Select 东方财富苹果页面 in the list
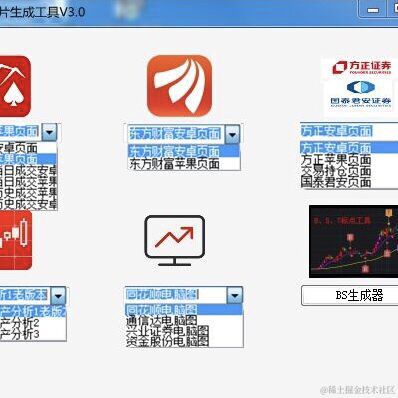Viewport: 398px width, 398px height. [x=184, y=164]
